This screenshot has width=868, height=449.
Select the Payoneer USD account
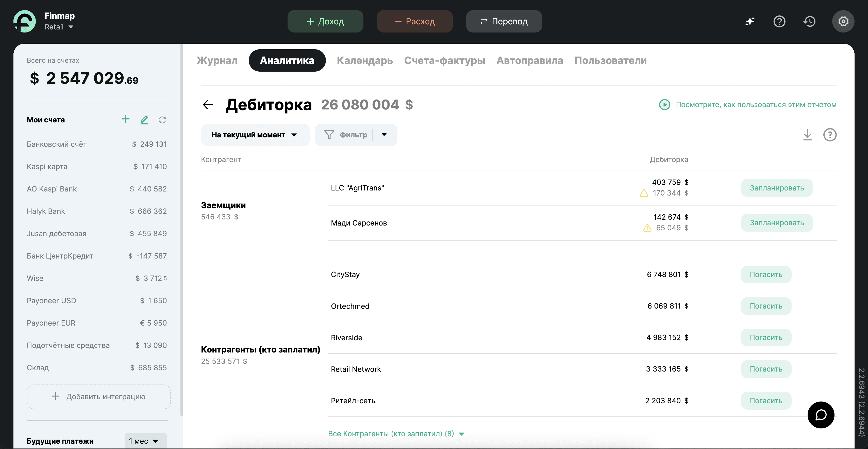[97, 301]
